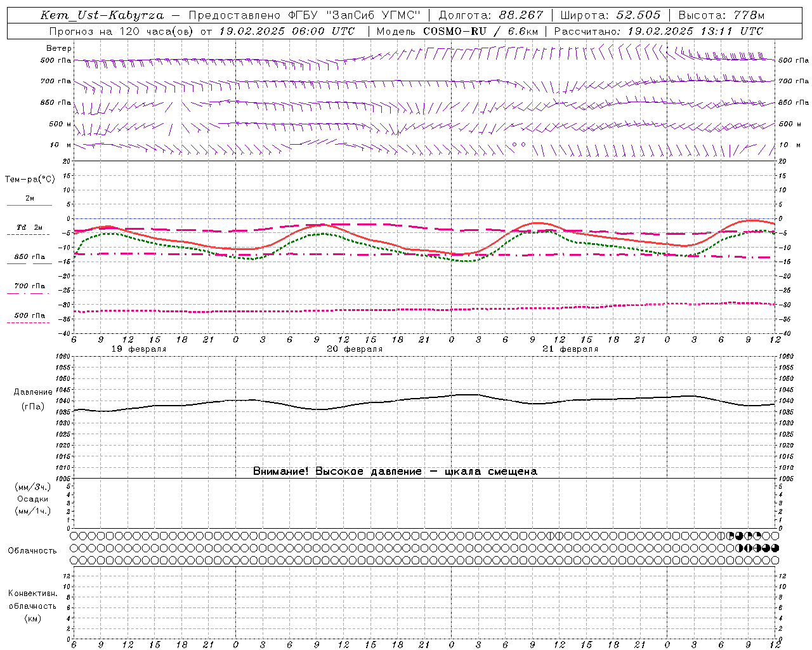The width and height of the screenshot is (812, 650).
Task: Click the Ветер wind panel label
Action: pyautogui.click(x=59, y=48)
